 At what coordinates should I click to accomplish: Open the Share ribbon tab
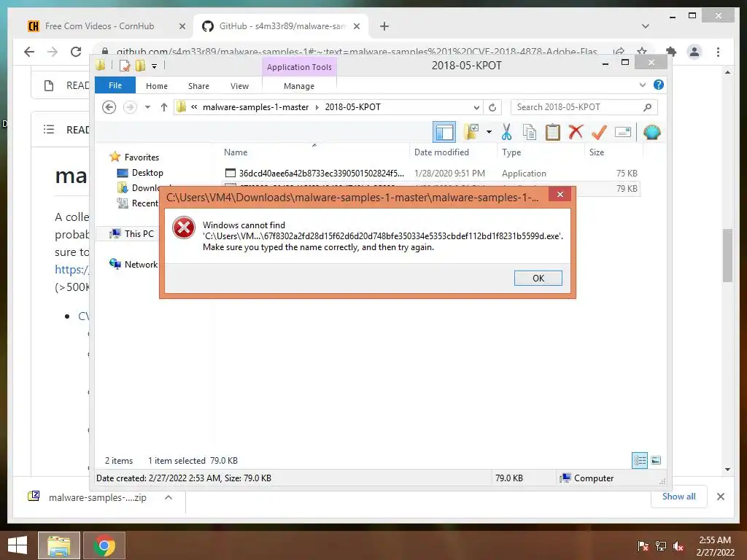coord(198,86)
